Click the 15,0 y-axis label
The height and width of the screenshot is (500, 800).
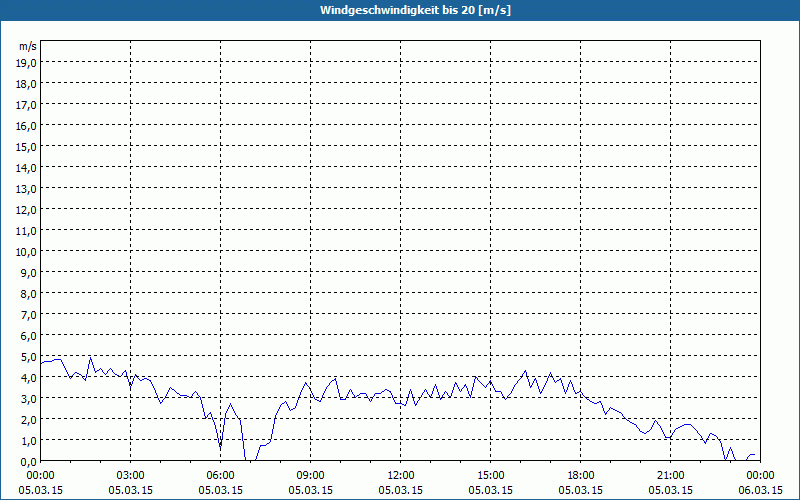pyautogui.click(x=27, y=147)
